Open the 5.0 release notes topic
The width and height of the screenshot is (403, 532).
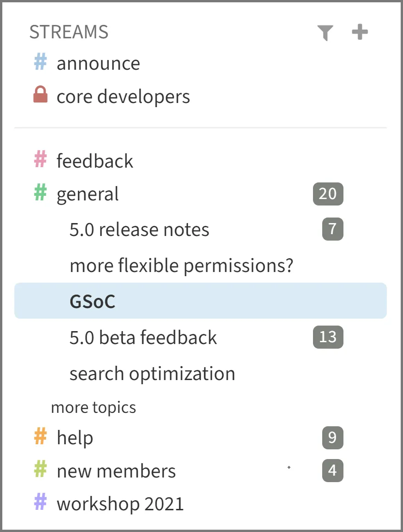click(x=139, y=230)
